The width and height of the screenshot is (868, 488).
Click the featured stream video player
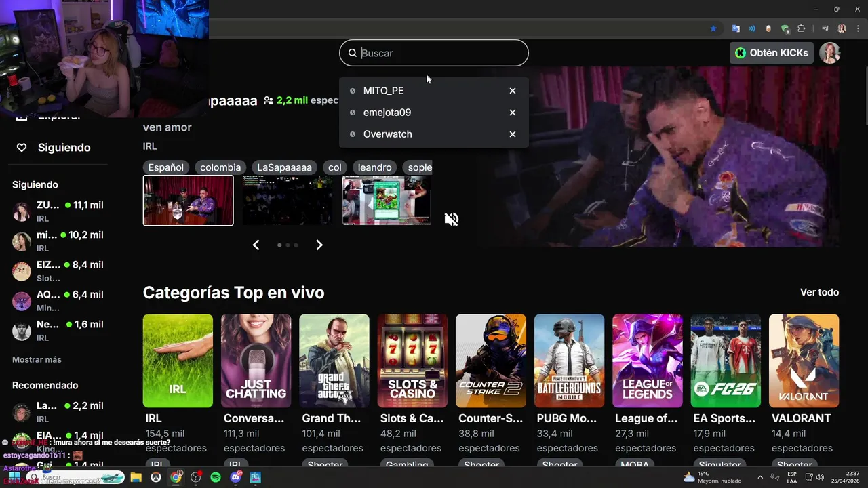tap(658, 157)
